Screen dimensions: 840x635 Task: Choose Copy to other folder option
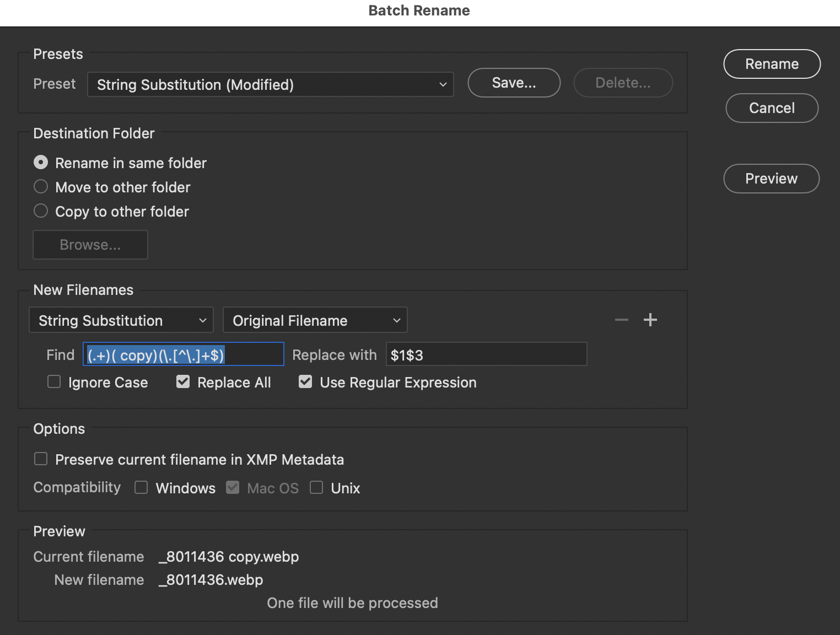[41, 211]
